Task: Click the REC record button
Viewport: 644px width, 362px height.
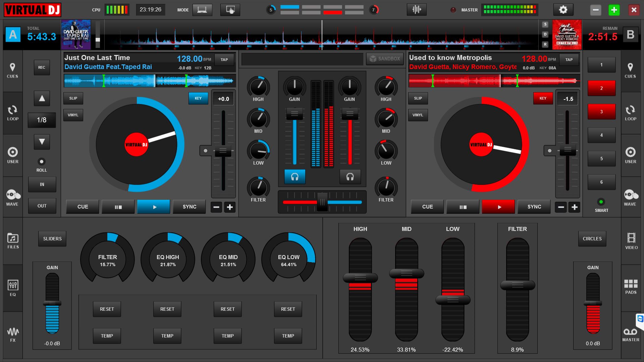Action: (x=41, y=66)
